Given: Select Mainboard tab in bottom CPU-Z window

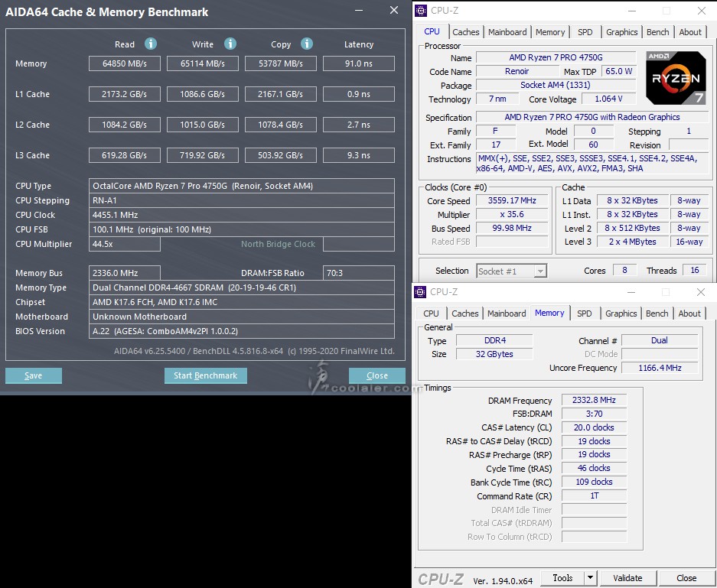Looking at the screenshot, I should pyautogui.click(x=507, y=313).
